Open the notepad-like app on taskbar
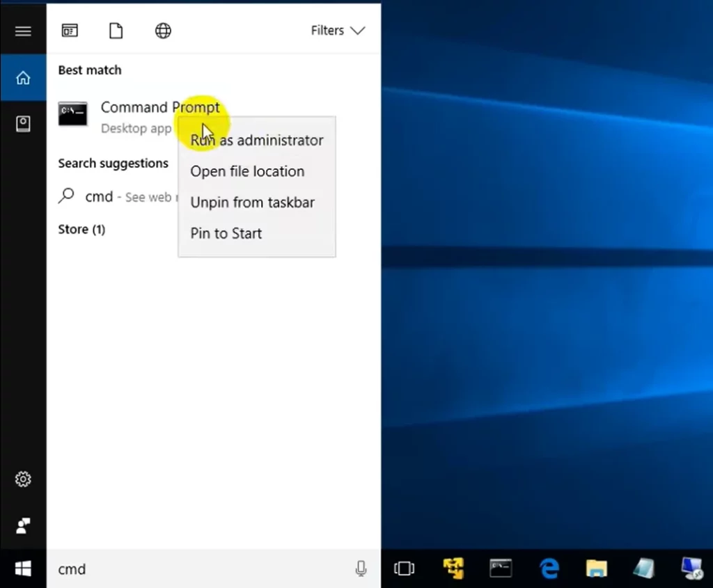 [x=644, y=569]
